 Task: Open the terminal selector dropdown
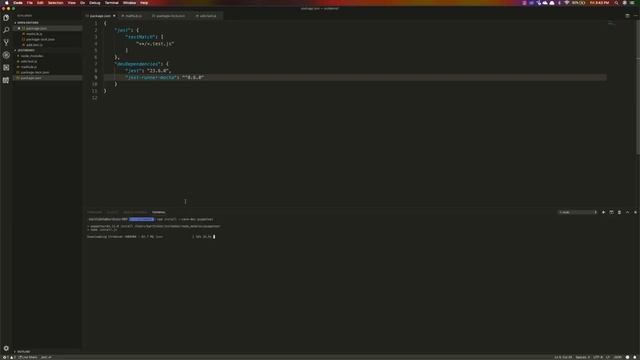(x=578, y=212)
